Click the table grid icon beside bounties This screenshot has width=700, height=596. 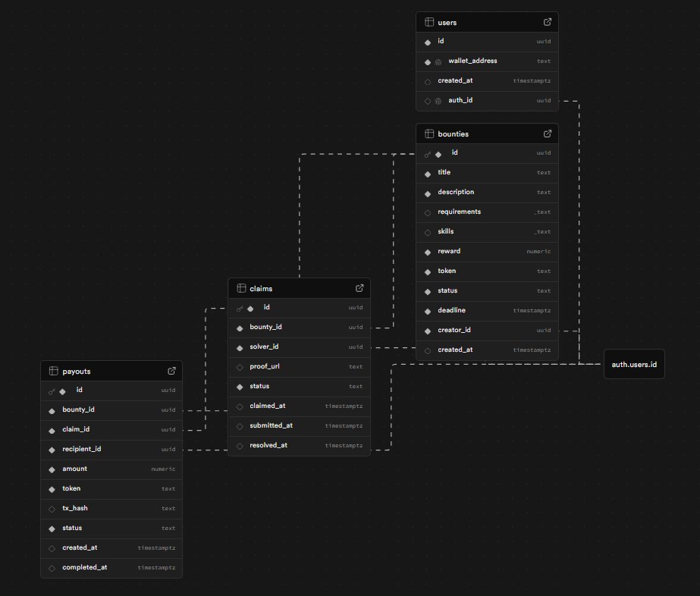[x=429, y=133]
